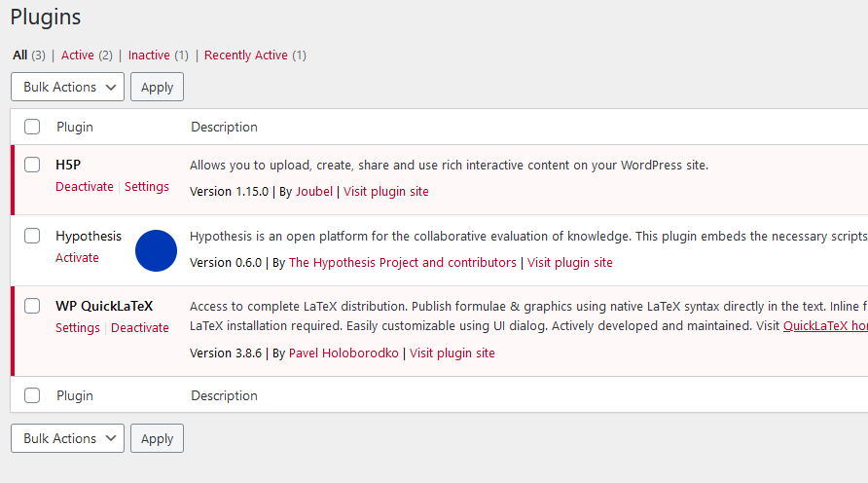Filter plugins by Active
868x483 pixels.
(78, 56)
